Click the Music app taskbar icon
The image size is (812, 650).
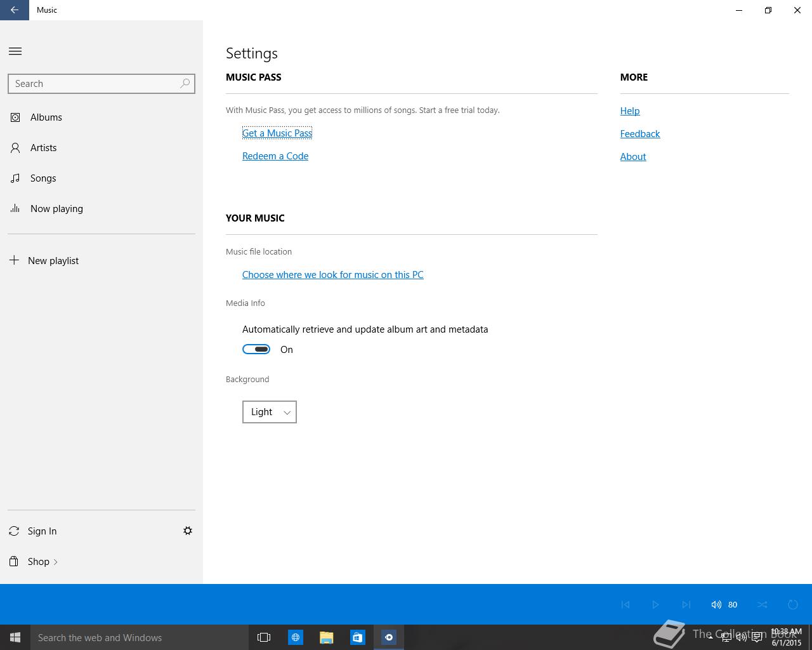(389, 637)
